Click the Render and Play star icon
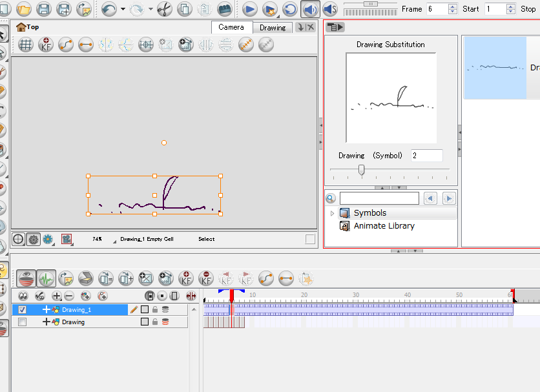Viewport: 540px width, 392px height. click(x=270, y=9)
